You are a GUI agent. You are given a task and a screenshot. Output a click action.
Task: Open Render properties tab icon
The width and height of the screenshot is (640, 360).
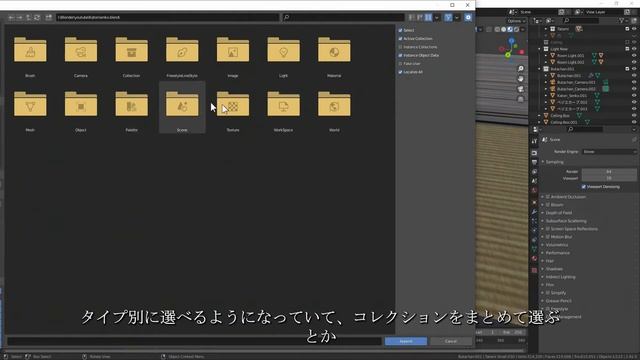534,153
